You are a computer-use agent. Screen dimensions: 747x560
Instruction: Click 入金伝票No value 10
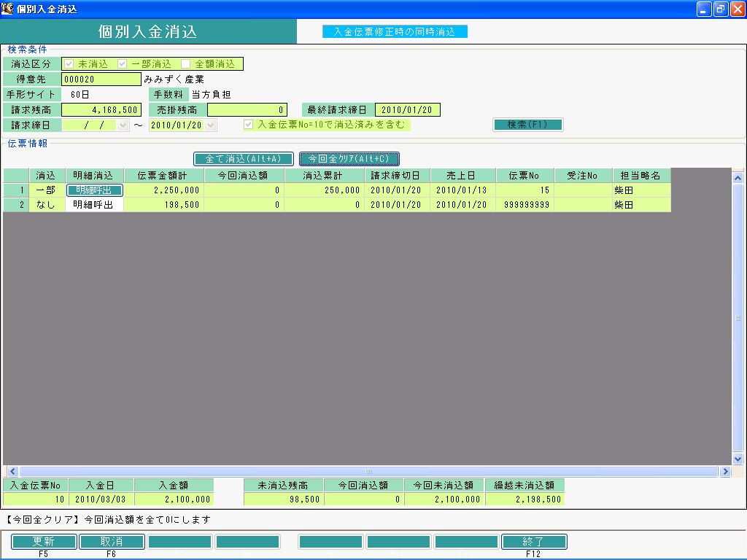[35, 499]
